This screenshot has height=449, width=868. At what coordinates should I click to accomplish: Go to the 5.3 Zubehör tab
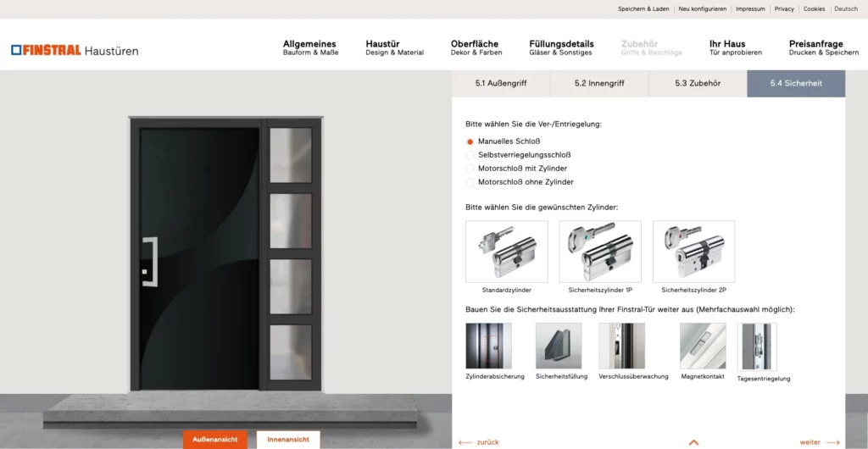pos(698,84)
